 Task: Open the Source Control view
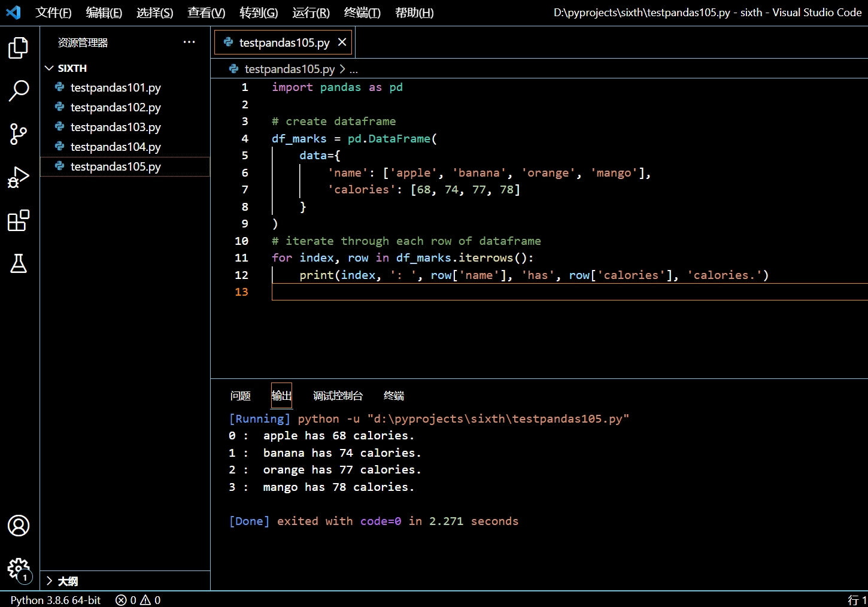click(x=19, y=134)
